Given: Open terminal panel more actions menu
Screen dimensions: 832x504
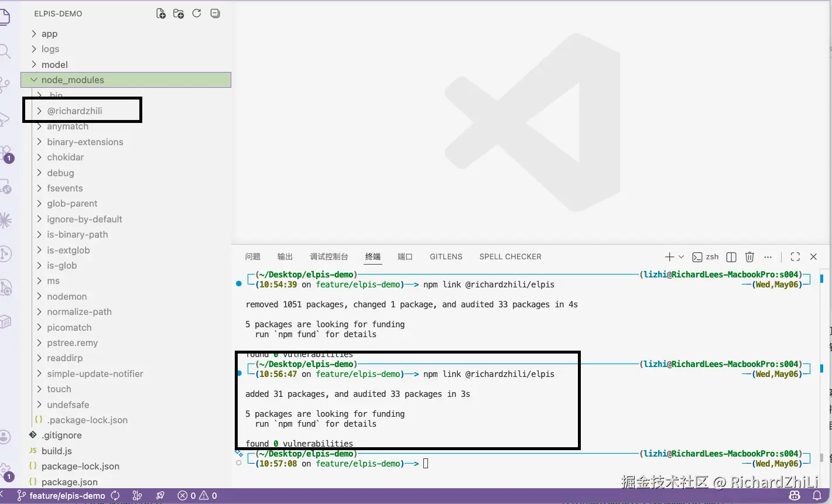Looking at the screenshot, I should point(768,256).
